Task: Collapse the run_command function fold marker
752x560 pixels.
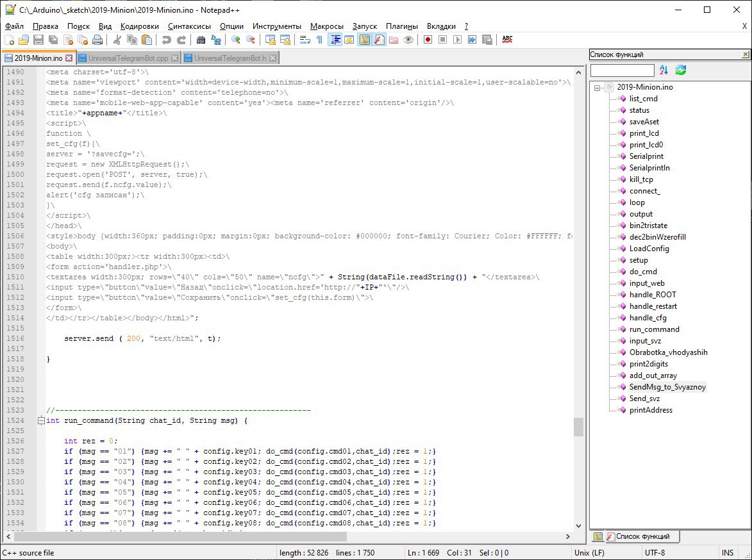Action: pyautogui.click(x=42, y=421)
